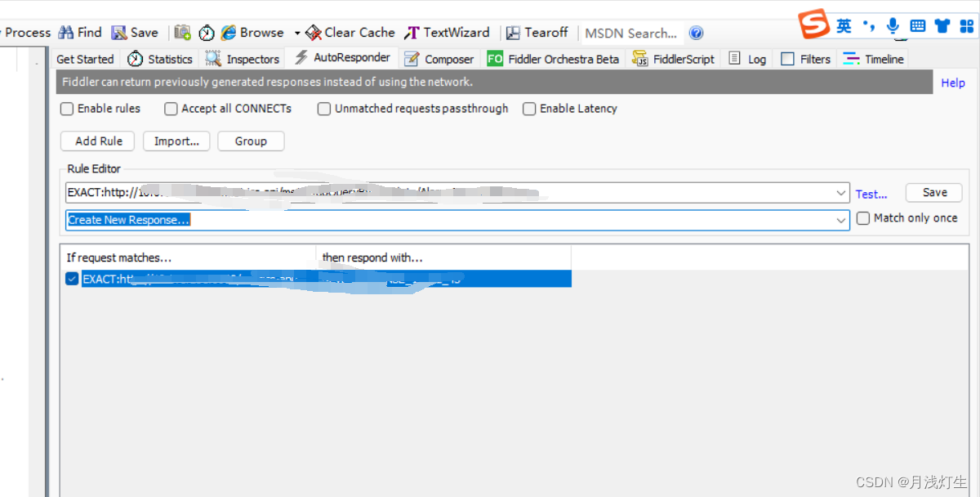The image size is (980, 497).
Task: Click the 'If request matches...' column header
Action: (x=189, y=257)
